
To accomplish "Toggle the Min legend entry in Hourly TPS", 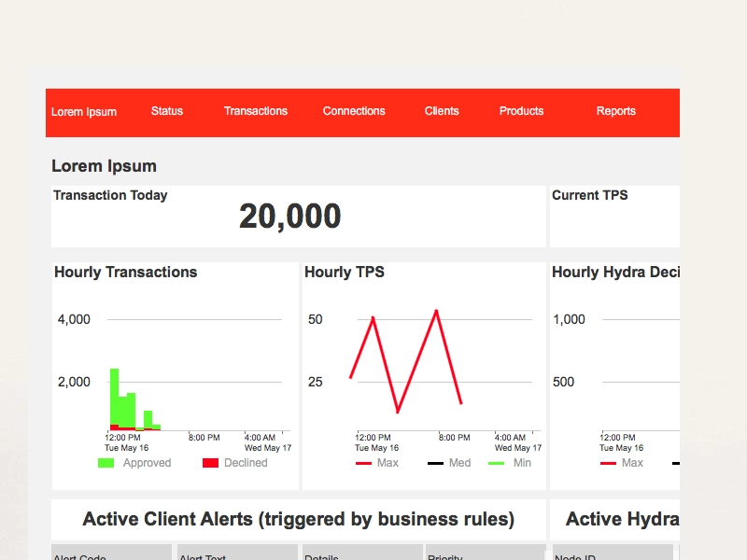I will pos(510,463).
